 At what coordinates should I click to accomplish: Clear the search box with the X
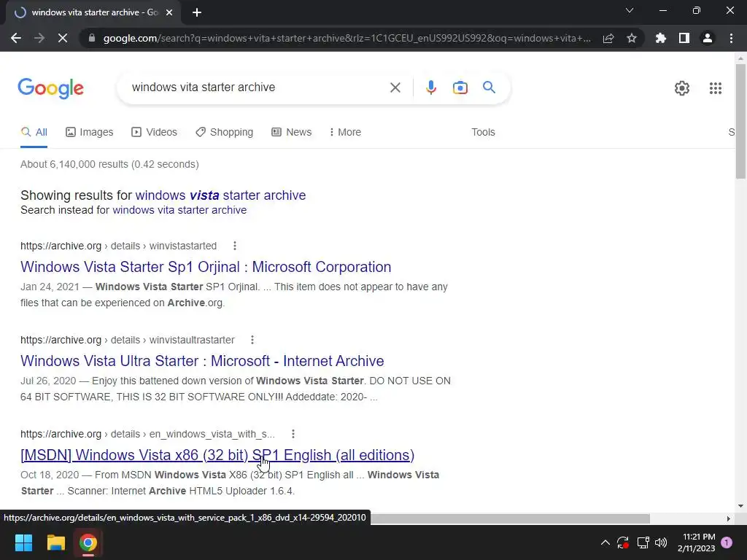[x=395, y=87]
